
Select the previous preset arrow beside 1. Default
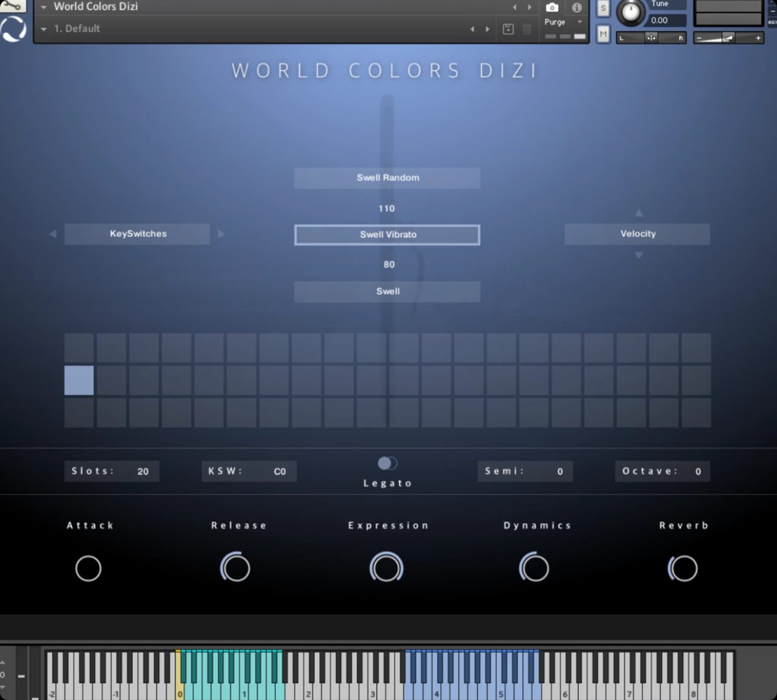click(x=472, y=29)
